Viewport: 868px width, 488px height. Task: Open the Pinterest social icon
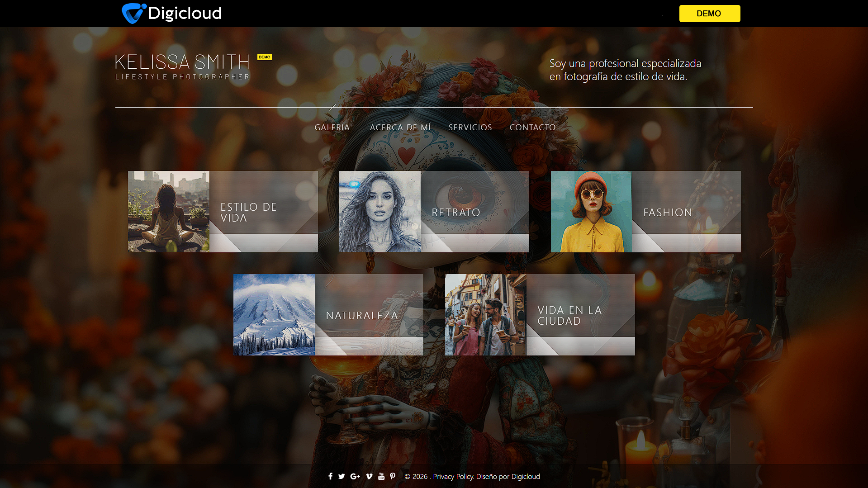[393, 476]
